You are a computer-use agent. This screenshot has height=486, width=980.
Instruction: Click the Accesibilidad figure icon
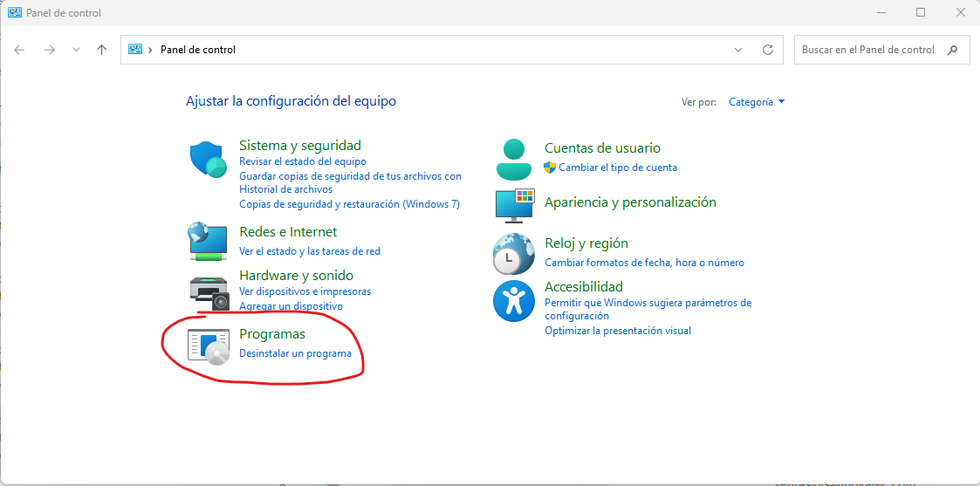pos(514,300)
